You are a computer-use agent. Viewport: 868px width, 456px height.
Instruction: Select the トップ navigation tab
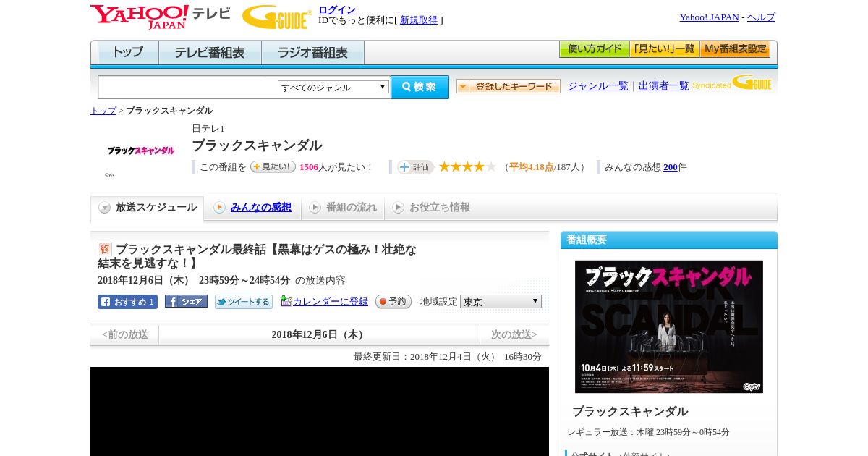128,52
